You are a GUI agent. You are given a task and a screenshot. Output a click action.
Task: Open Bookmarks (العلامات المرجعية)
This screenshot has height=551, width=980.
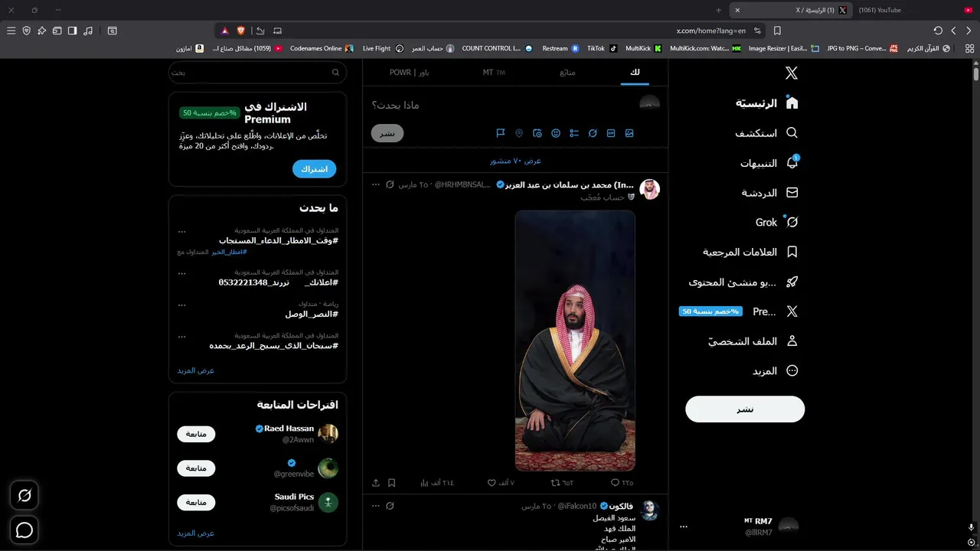tap(751, 252)
